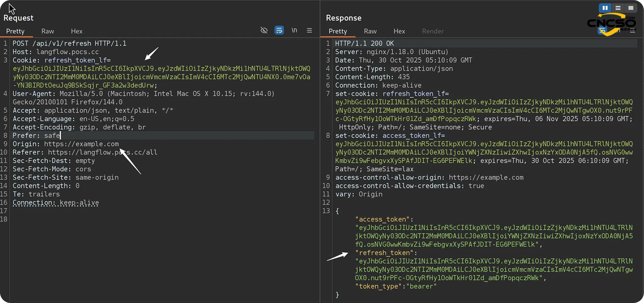Click the 'Prefer: safe' header line
Image resolution: width=644 pixels, height=303 pixels.
(36, 136)
